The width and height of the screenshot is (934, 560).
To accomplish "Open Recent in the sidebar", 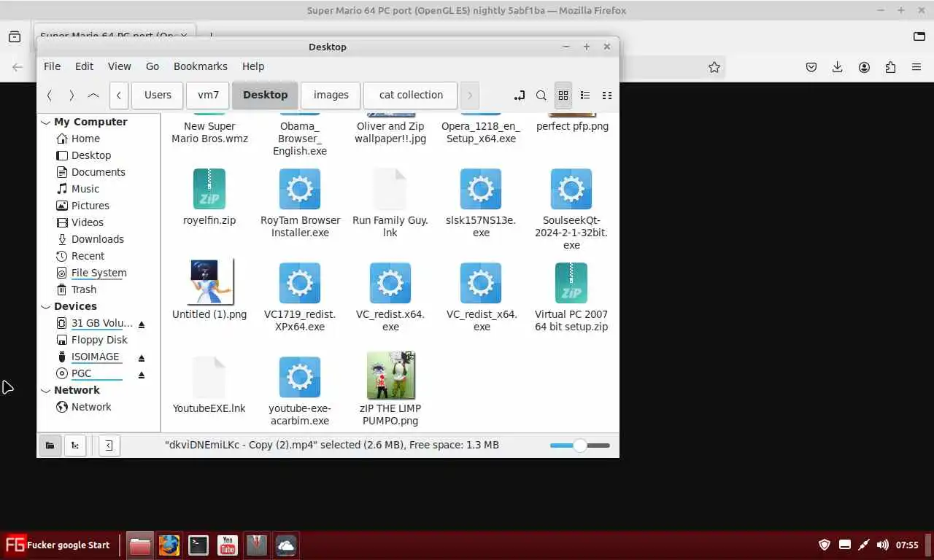I will click(88, 256).
